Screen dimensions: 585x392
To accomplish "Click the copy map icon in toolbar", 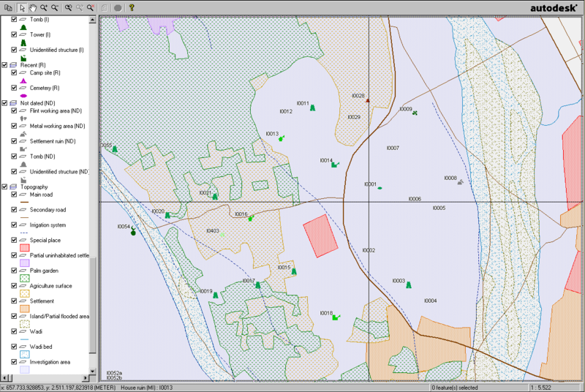I will coord(7,7).
